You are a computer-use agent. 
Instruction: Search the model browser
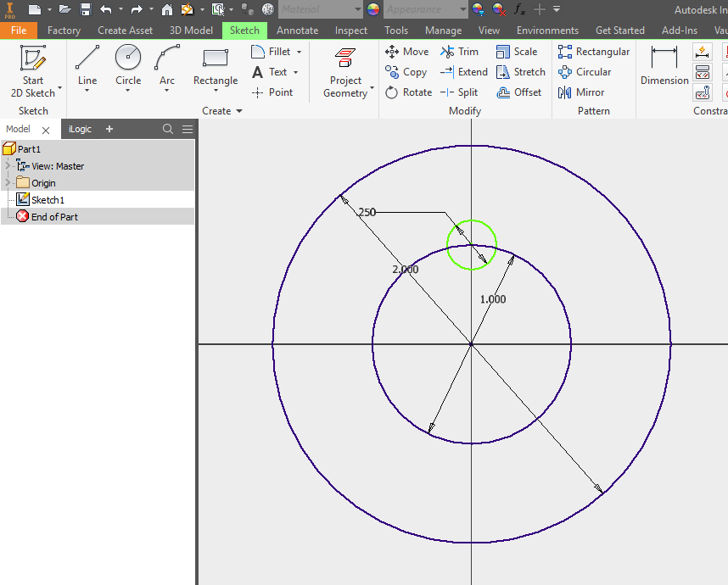(x=168, y=129)
